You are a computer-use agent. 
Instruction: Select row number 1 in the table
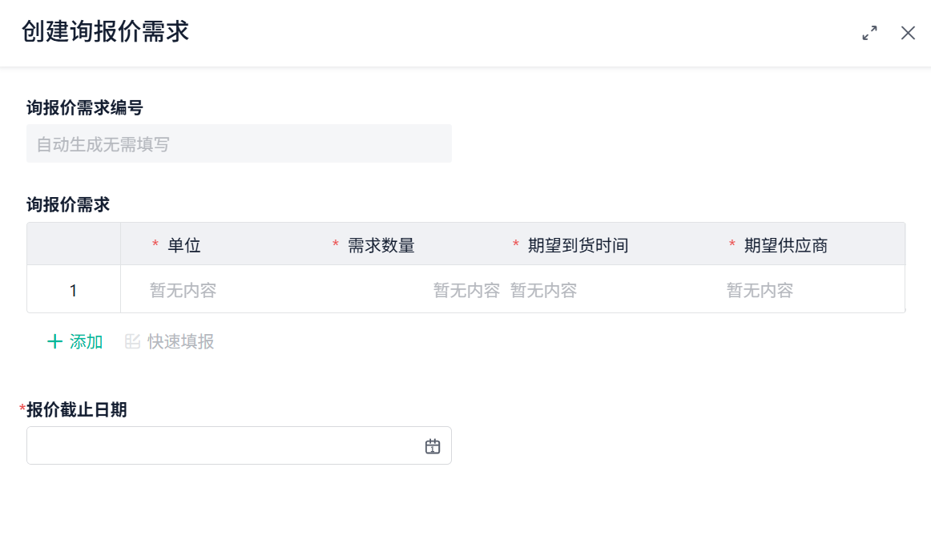[x=74, y=291]
